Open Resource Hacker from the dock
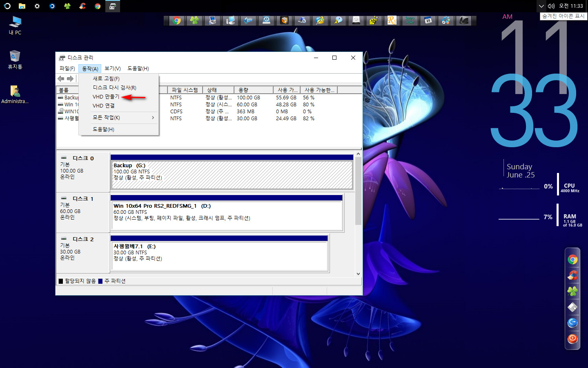The height and width of the screenshot is (368, 588). [410, 20]
